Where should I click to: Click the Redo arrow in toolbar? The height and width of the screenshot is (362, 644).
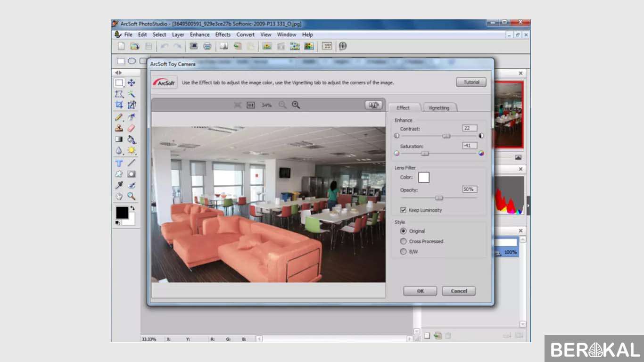[177, 46]
